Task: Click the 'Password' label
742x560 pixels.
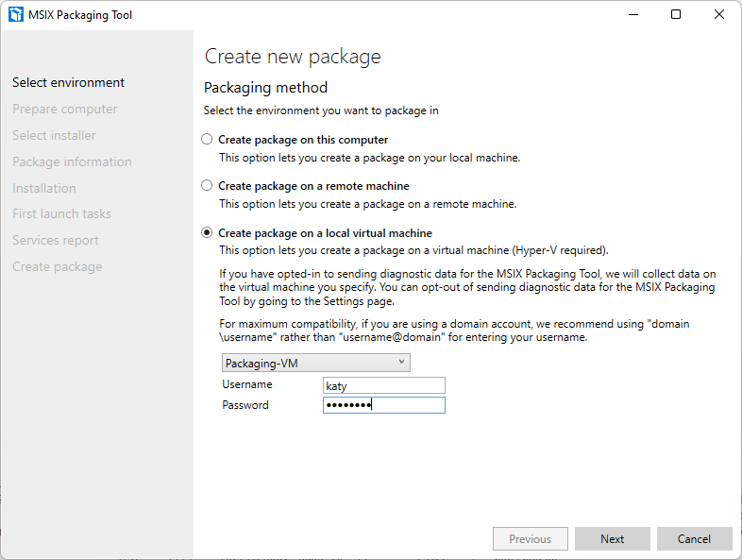Action: pyautogui.click(x=245, y=405)
